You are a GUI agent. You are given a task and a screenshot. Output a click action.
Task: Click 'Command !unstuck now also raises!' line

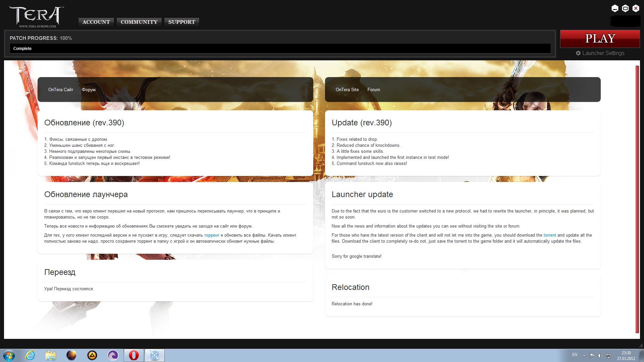(369, 164)
